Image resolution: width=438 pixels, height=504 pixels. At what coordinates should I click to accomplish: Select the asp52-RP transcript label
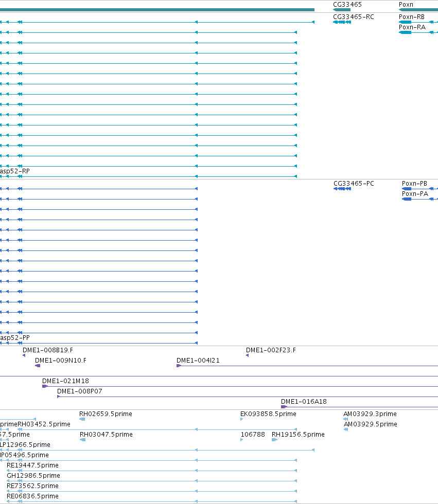(15, 171)
